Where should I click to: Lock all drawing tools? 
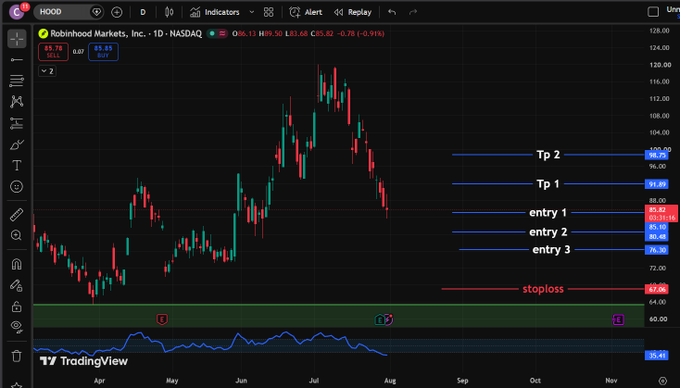pyautogui.click(x=16, y=306)
